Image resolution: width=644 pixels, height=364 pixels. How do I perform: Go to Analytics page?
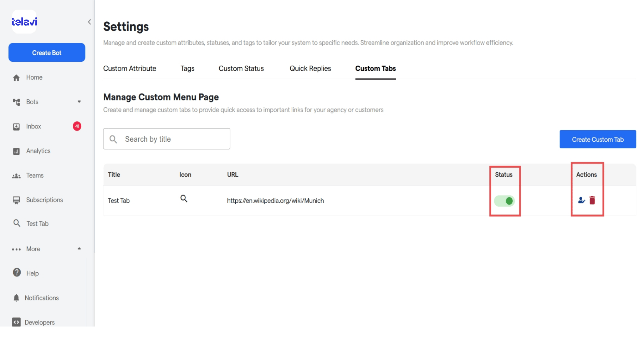38,151
